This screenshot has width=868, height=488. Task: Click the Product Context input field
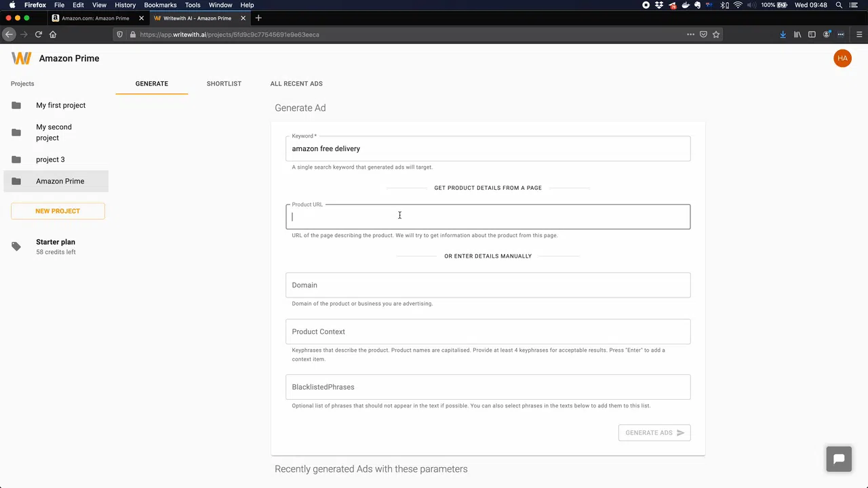[488, 331]
